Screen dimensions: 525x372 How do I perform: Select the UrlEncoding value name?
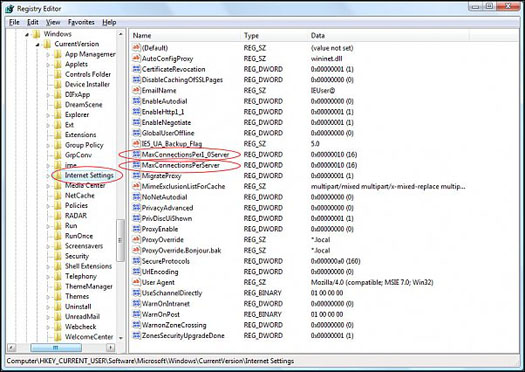pyautogui.click(x=160, y=272)
